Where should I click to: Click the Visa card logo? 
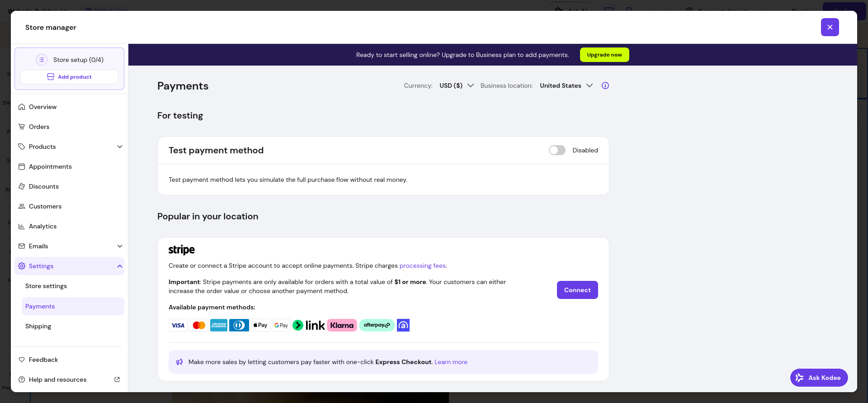coord(178,325)
